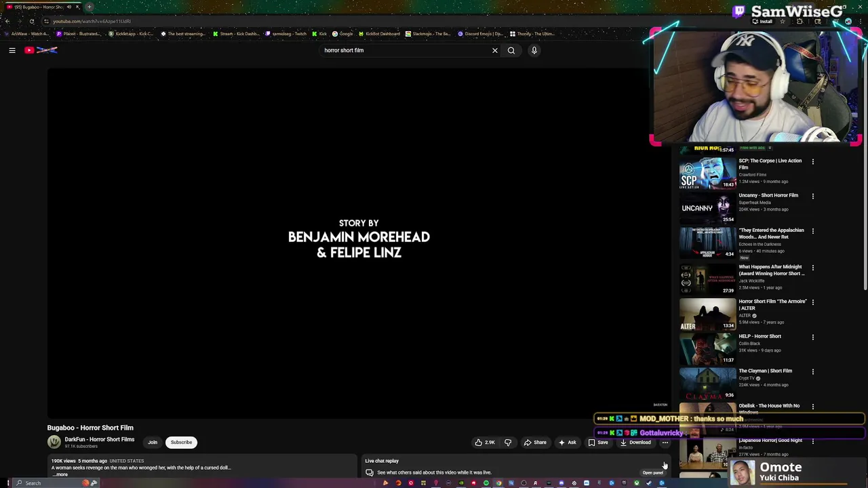Go back with the browser back arrow
868x488 pixels.
[x=7, y=21]
